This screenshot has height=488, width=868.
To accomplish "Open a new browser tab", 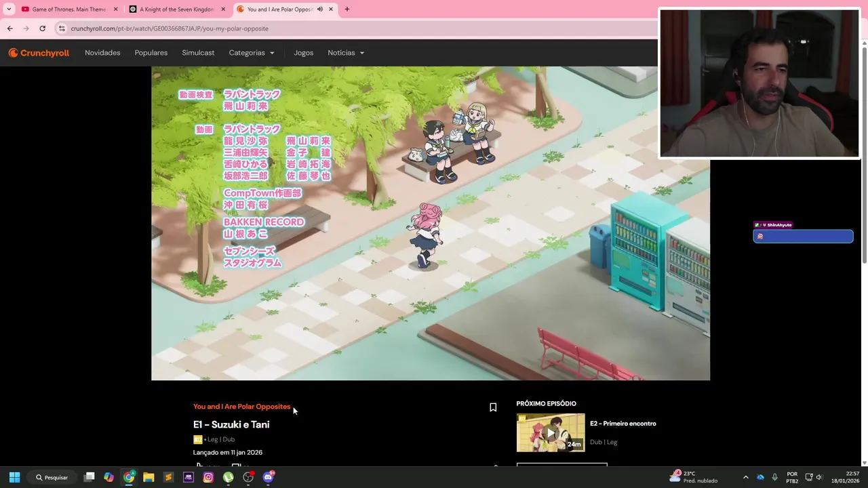I will point(347,9).
